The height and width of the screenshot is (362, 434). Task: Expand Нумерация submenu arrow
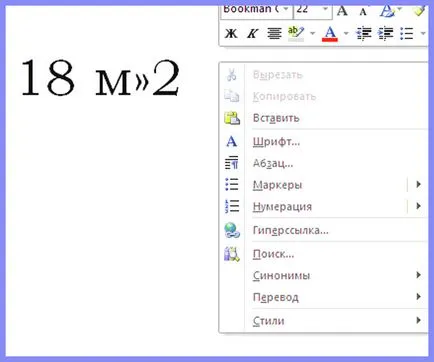(x=419, y=206)
